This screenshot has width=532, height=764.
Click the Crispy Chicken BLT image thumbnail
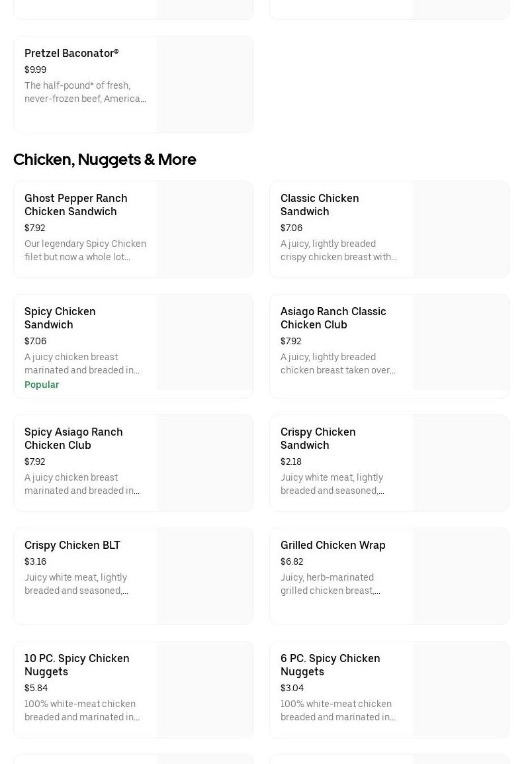[x=204, y=576]
